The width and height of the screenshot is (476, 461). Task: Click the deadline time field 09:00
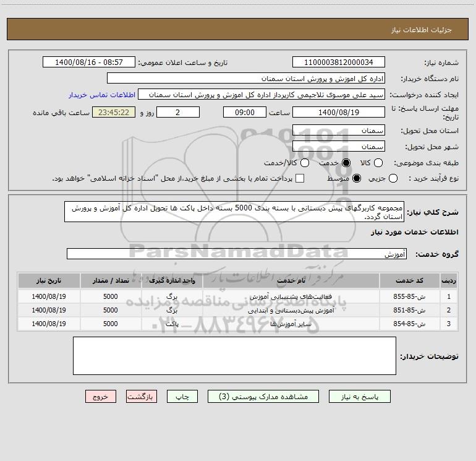(245, 112)
